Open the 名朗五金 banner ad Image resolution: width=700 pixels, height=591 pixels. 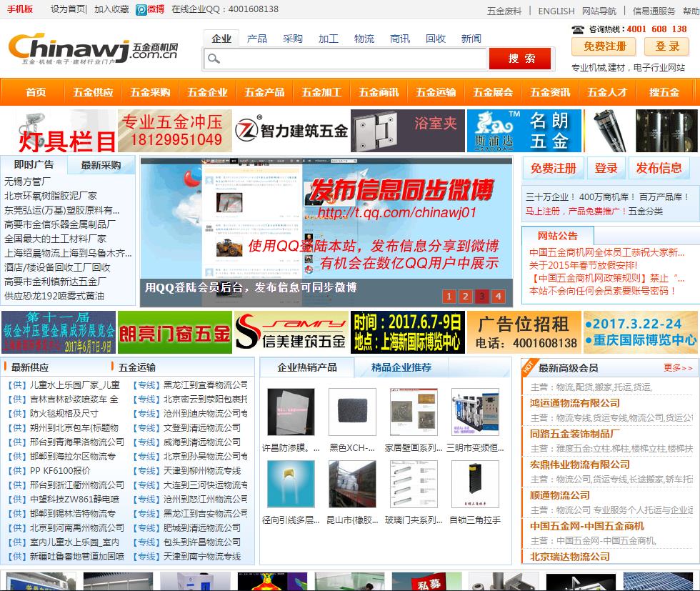point(524,131)
